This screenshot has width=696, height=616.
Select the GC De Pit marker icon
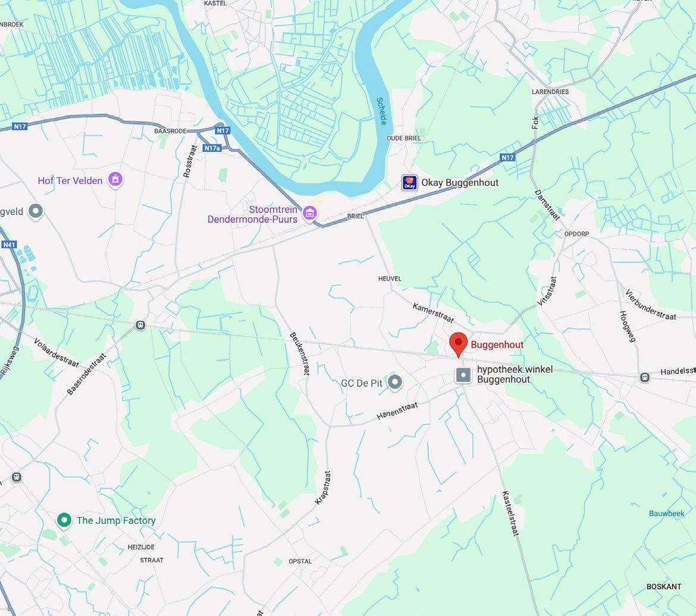click(394, 382)
